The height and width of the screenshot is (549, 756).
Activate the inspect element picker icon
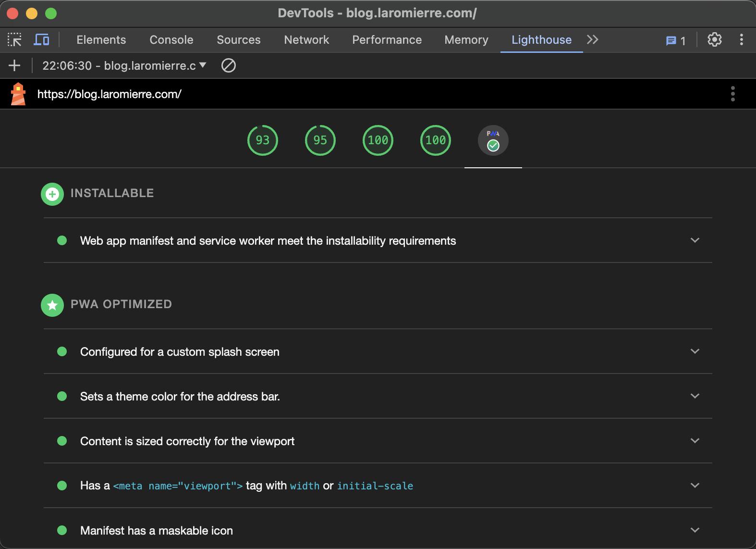pyautogui.click(x=15, y=39)
